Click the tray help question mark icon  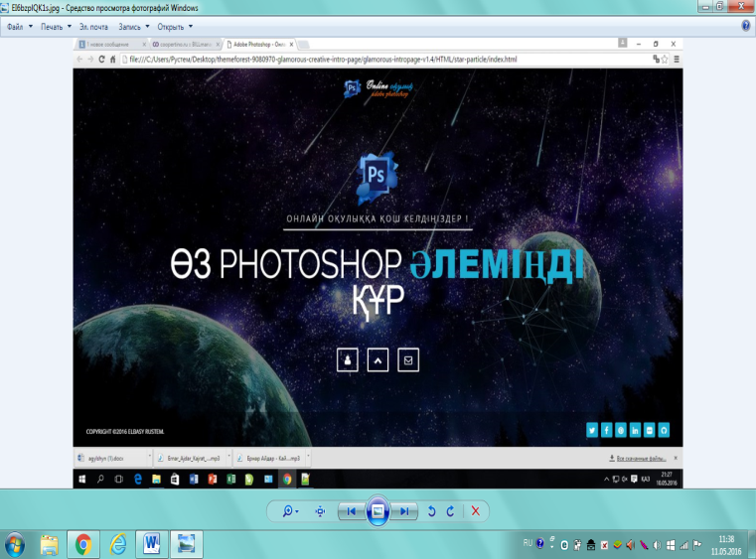pyautogui.click(x=540, y=543)
